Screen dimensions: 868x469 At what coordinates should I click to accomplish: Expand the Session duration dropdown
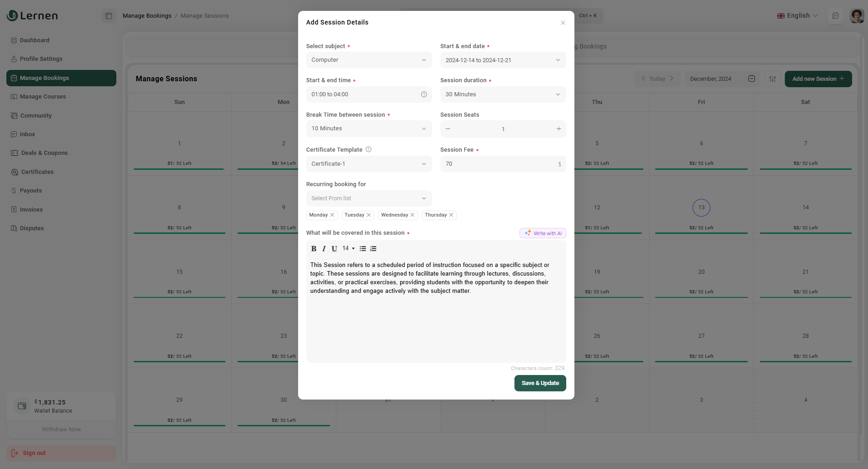(503, 94)
